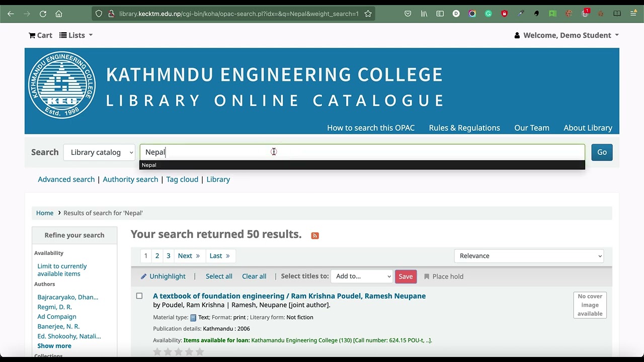Image resolution: width=644 pixels, height=362 pixels.
Task: Open the Welcome, Demo Student user menu
Action: click(x=567, y=35)
